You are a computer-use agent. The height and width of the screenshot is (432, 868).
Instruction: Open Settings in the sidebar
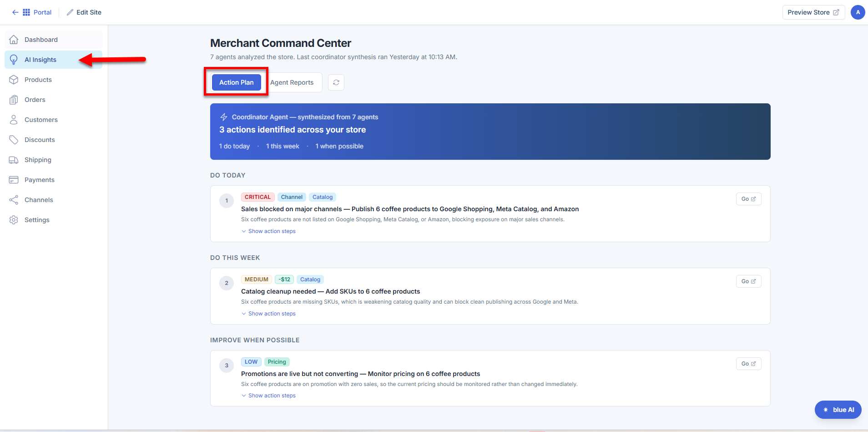click(54, 220)
